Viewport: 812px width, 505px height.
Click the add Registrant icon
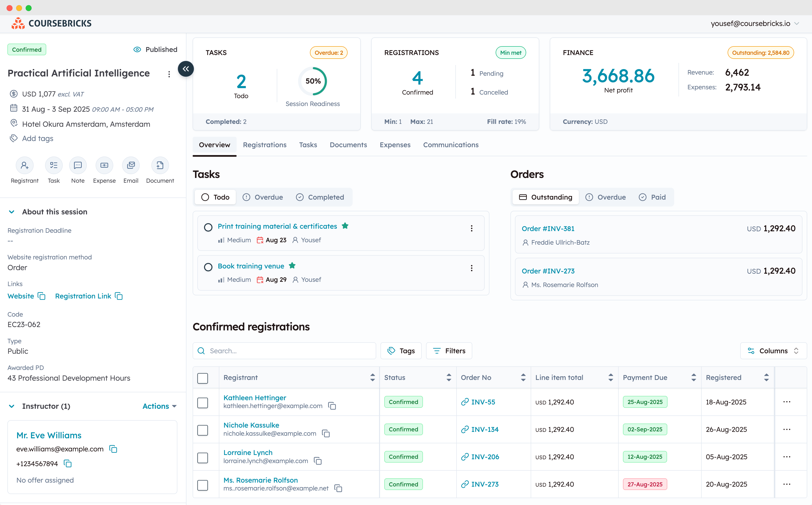(x=24, y=166)
